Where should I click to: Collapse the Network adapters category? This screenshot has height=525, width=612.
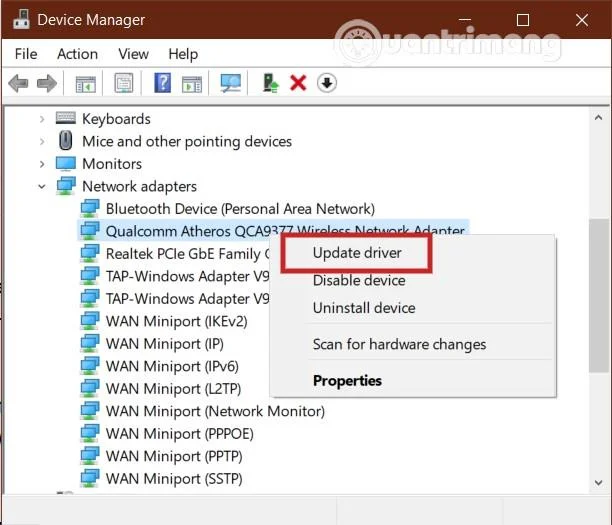(42, 187)
